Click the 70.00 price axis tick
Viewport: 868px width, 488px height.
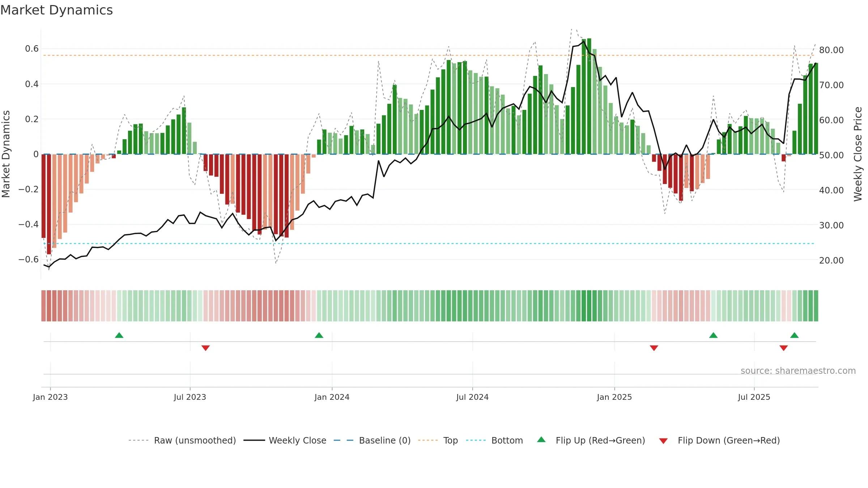831,85
